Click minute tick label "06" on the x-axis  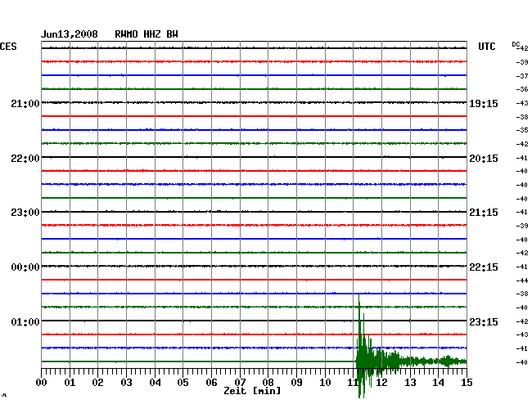point(211,382)
